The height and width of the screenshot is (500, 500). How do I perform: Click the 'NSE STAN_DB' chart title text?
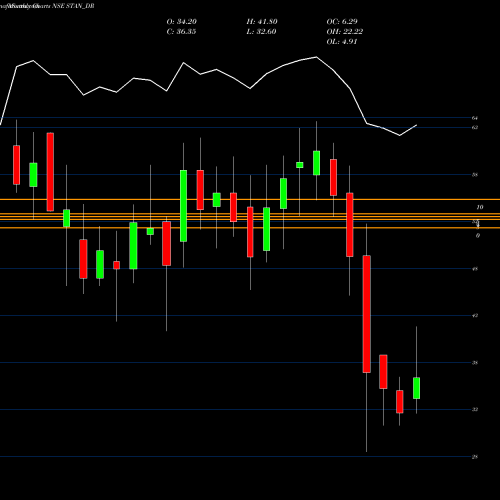click(x=73, y=6)
